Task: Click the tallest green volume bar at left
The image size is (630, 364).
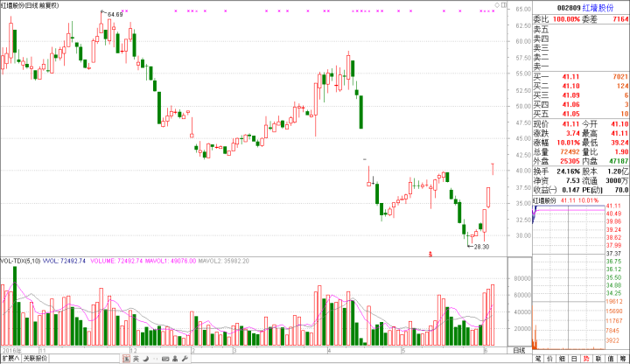Action: tap(15, 305)
